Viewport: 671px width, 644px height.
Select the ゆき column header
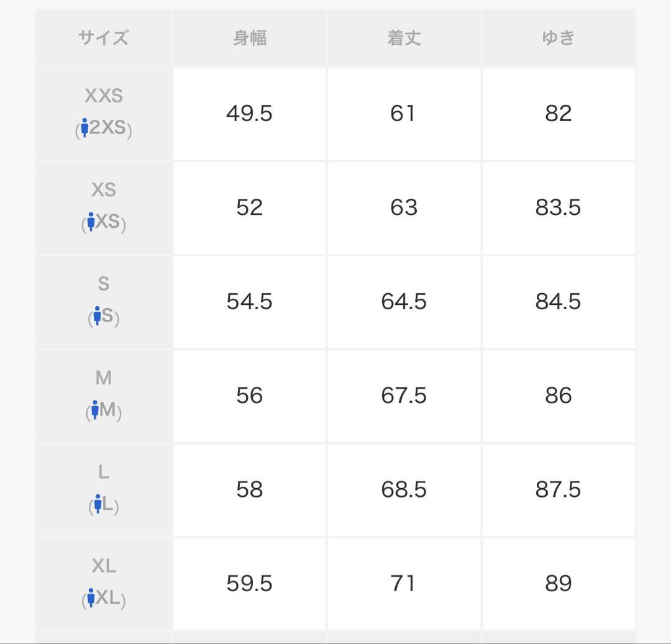tap(559, 38)
